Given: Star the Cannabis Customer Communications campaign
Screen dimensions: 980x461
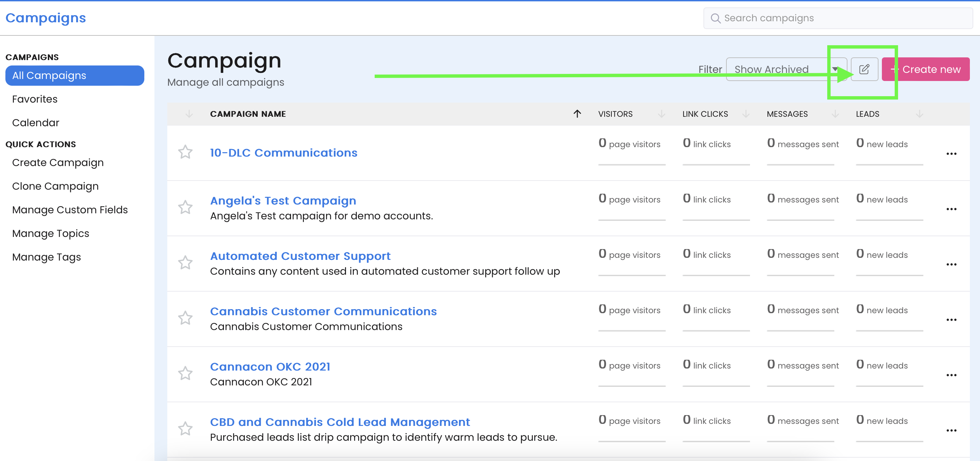Looking at the screenshot, I should point(185,318).
